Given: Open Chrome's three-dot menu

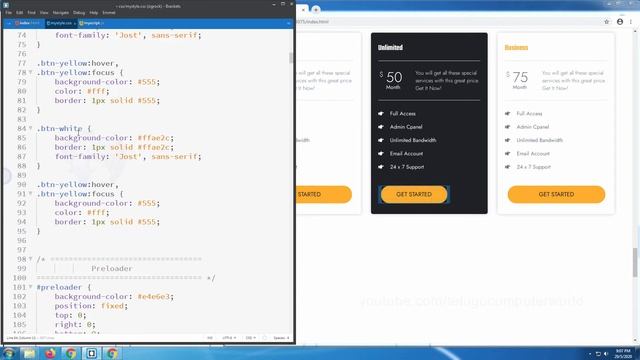Looking at the screenshot, I should pos(631,22).
